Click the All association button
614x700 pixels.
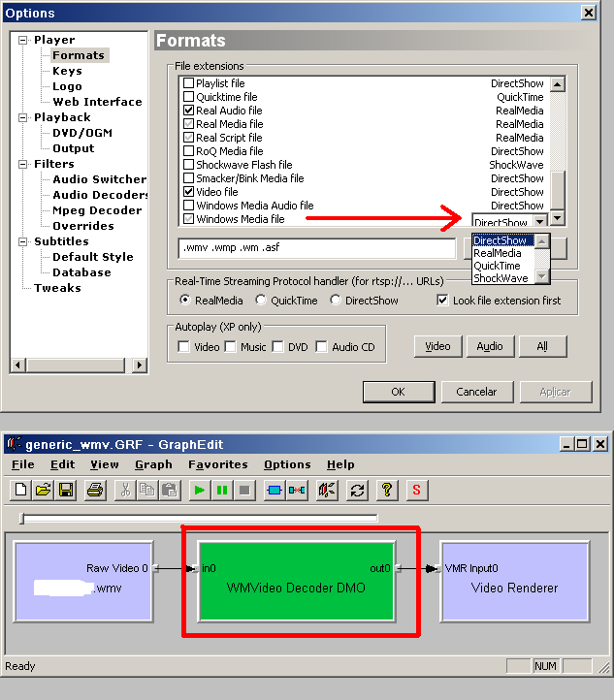pyautogui.click(x=542, y=346)
